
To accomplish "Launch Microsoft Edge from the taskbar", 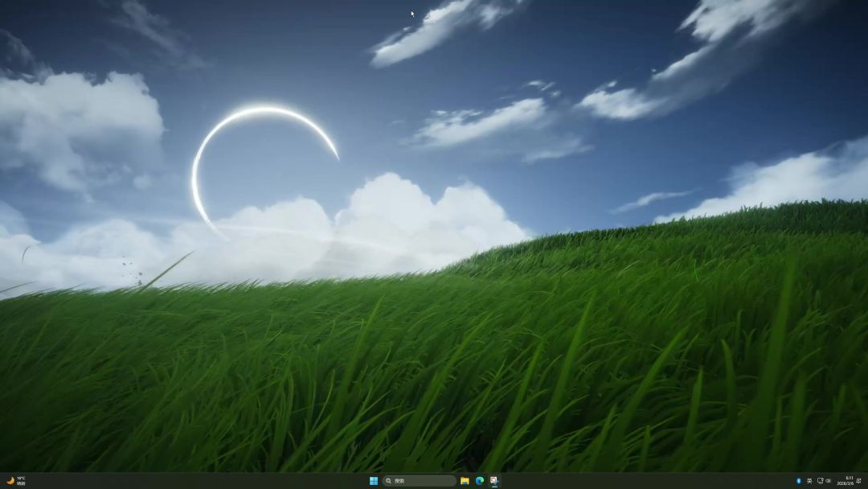I will pyautogui.click(x=479, y=481).
